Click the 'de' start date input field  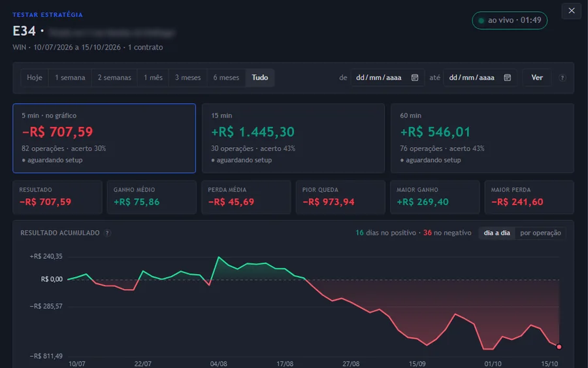(x=387, y=78)
